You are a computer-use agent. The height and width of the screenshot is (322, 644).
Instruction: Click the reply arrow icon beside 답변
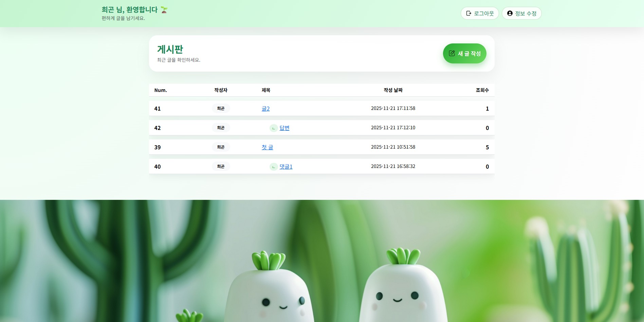point(274,128)
